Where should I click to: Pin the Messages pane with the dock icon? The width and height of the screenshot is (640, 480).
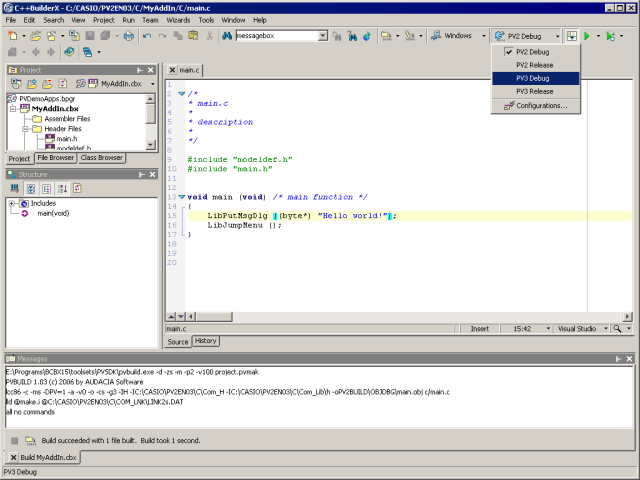619,359
